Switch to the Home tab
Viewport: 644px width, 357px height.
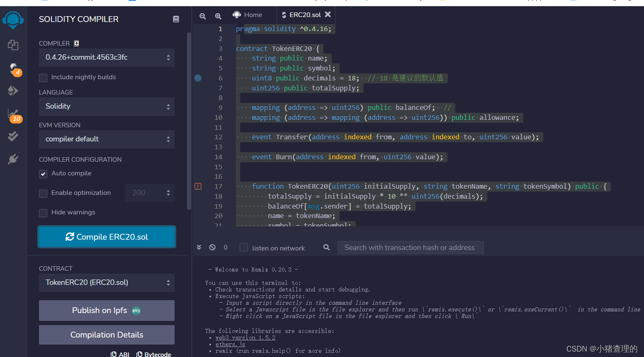248,15
